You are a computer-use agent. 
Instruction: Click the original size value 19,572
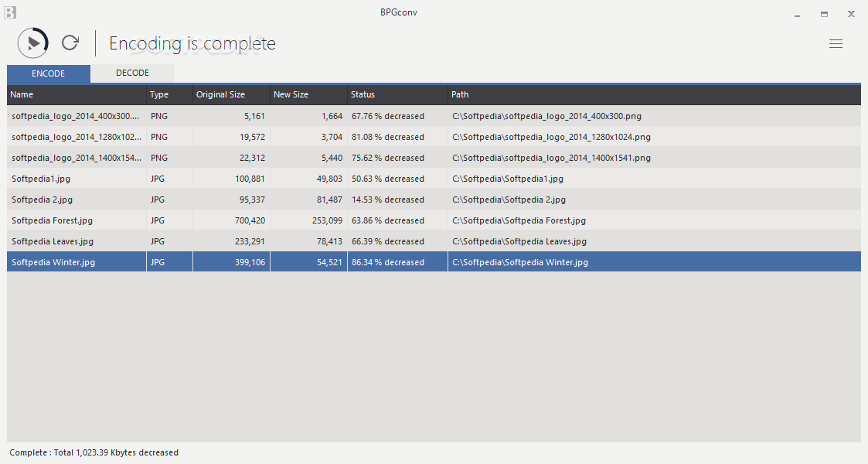(252, 137)
